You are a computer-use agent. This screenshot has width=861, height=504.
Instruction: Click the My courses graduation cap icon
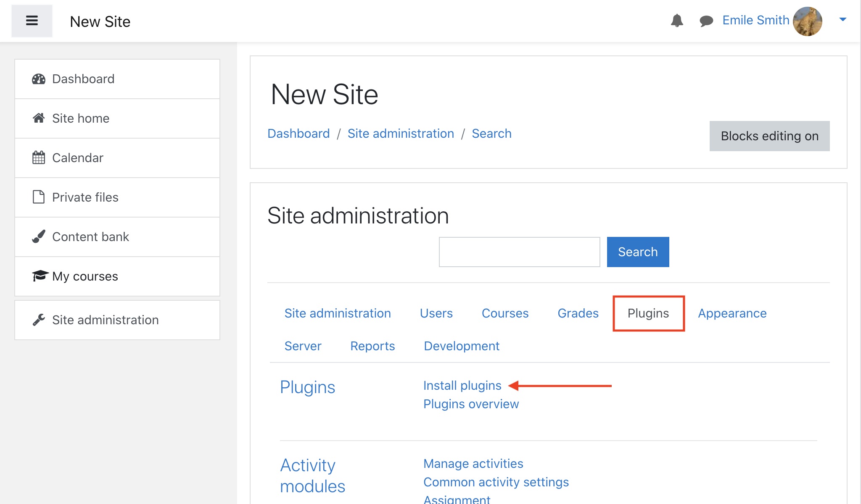(x=40, y=276)
